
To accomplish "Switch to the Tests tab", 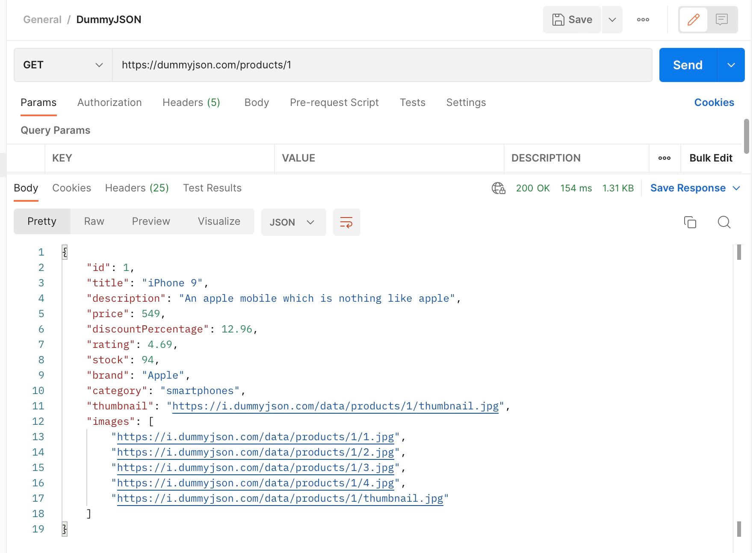I will click(413, 103).
